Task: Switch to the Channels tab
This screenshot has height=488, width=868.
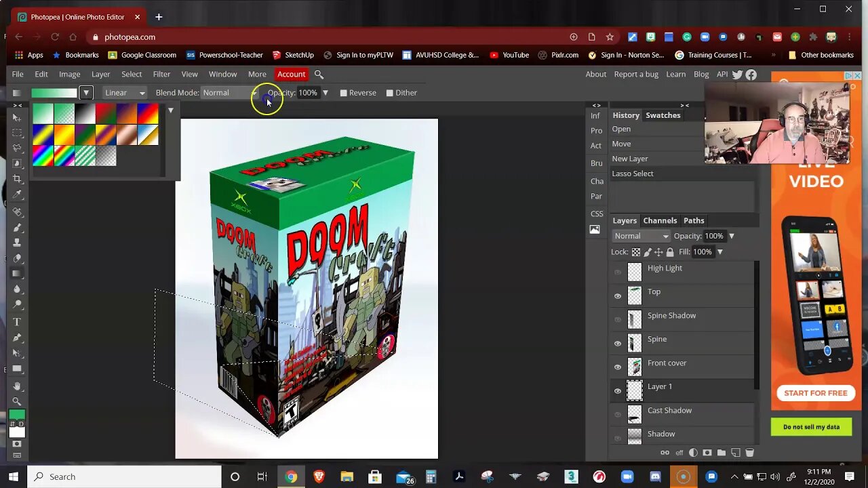Action: [x=660, y=220]
